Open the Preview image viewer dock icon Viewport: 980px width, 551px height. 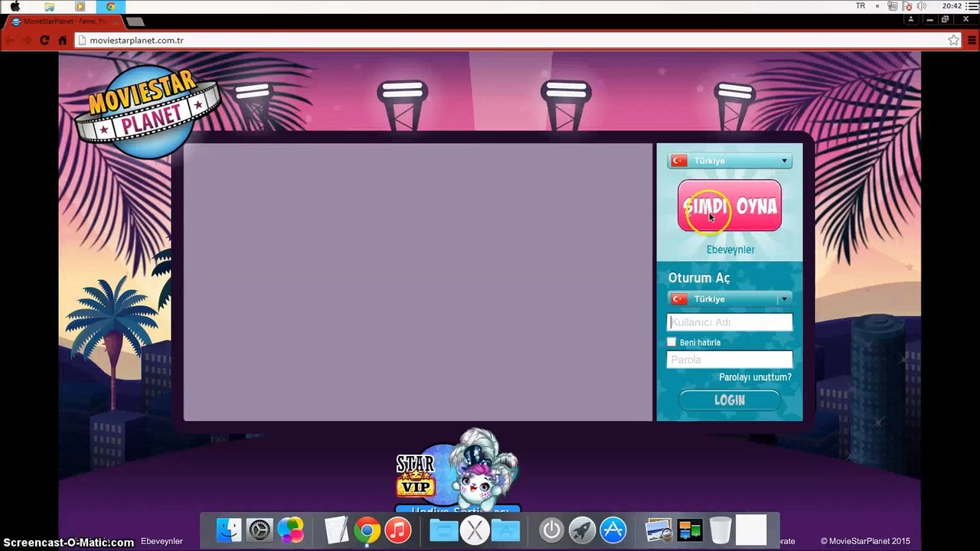[658, 530]
